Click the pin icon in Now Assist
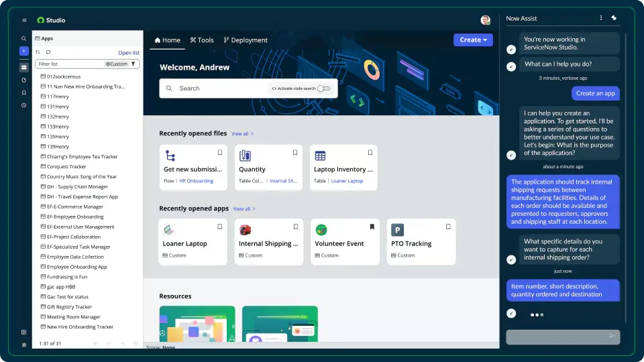 pos(614,18)
